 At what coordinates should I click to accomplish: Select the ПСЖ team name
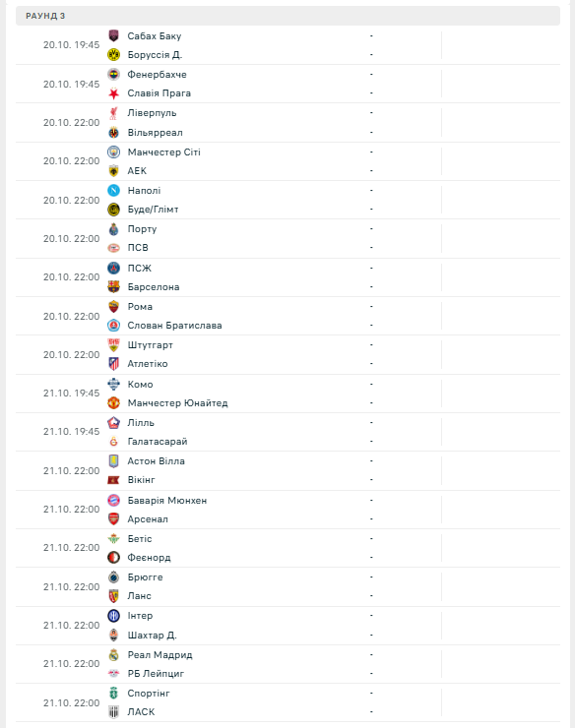point(140,269)
